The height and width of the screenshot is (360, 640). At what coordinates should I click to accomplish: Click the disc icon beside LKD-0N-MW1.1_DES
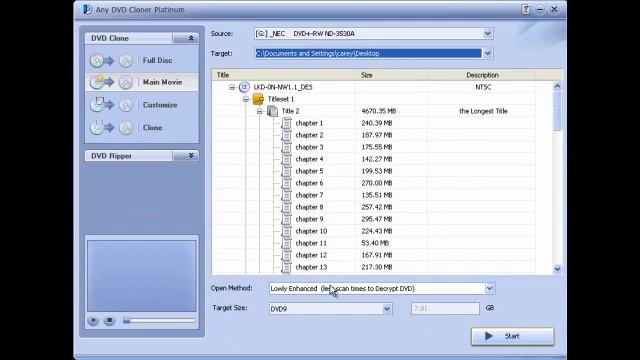point(244,87)
